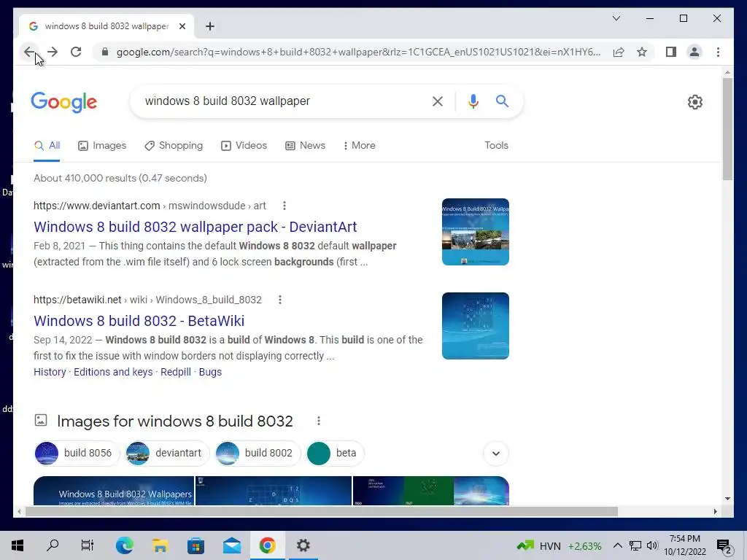Open the volume control icon
This screenshot has width=747, height=560.
click(652, 545)
